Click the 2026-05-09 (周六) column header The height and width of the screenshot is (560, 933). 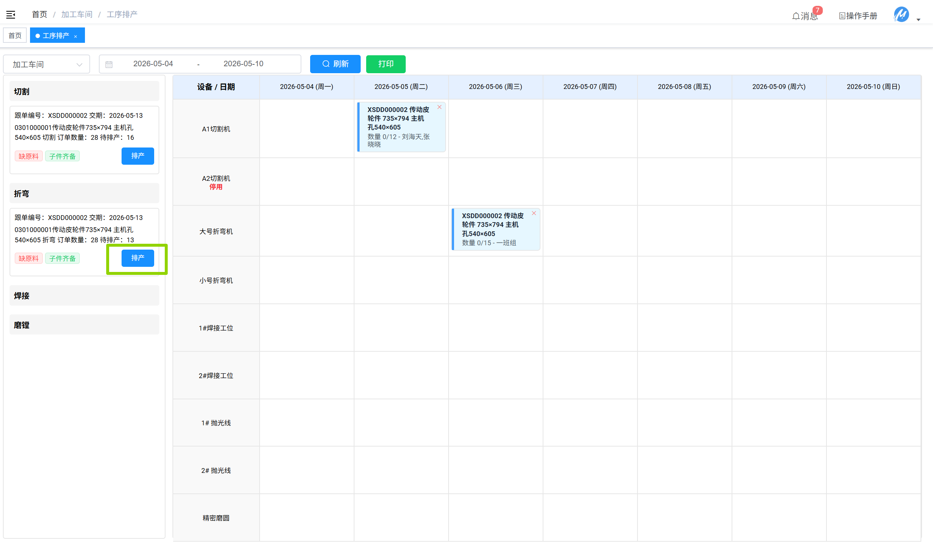[778, 87]
